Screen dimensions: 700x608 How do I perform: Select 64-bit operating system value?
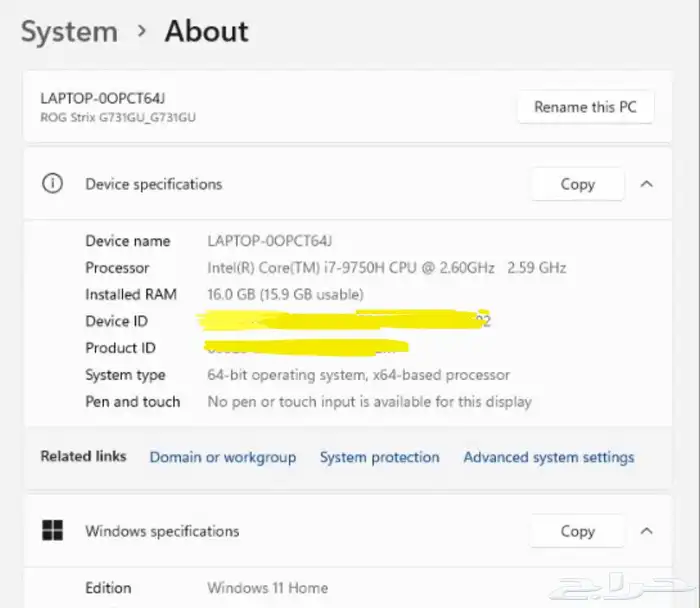click(358, 375)
